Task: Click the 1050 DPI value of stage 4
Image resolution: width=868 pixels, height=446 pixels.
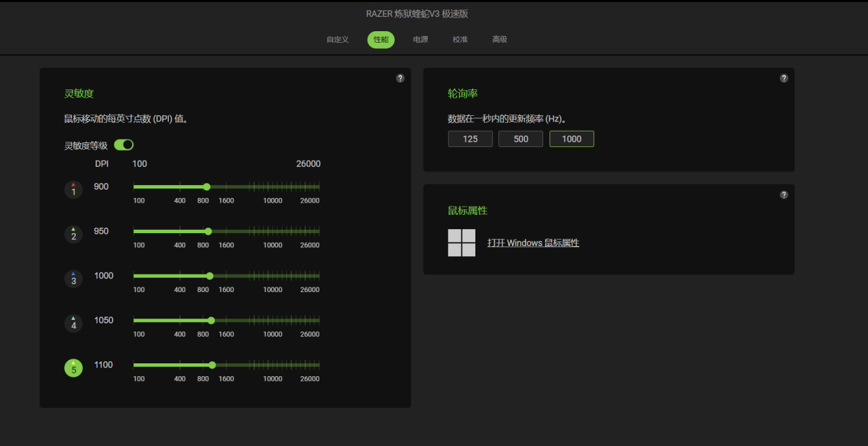Action: [x=104, y=320]
